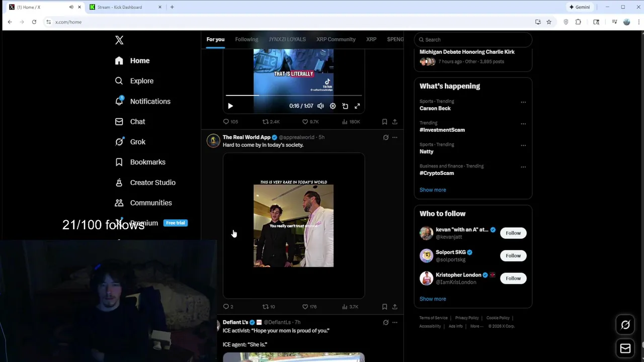This screenshot has height=362, width=644.
Task: Mute the video volume icon
Action: [320, 106]
